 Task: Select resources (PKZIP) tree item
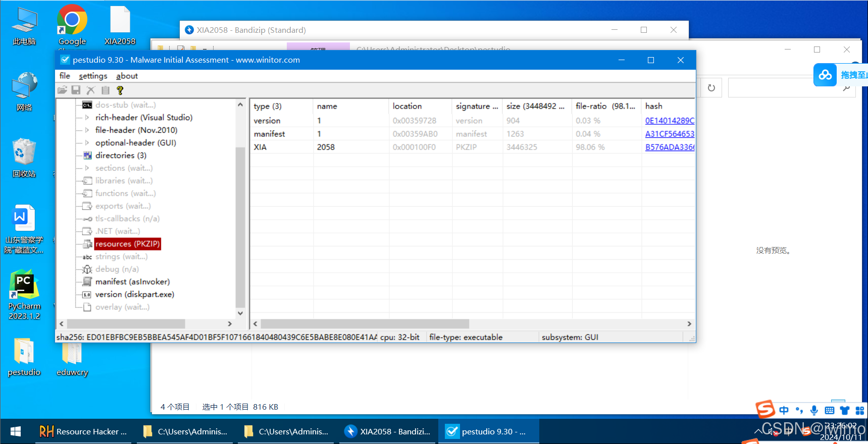coord(128,244)
